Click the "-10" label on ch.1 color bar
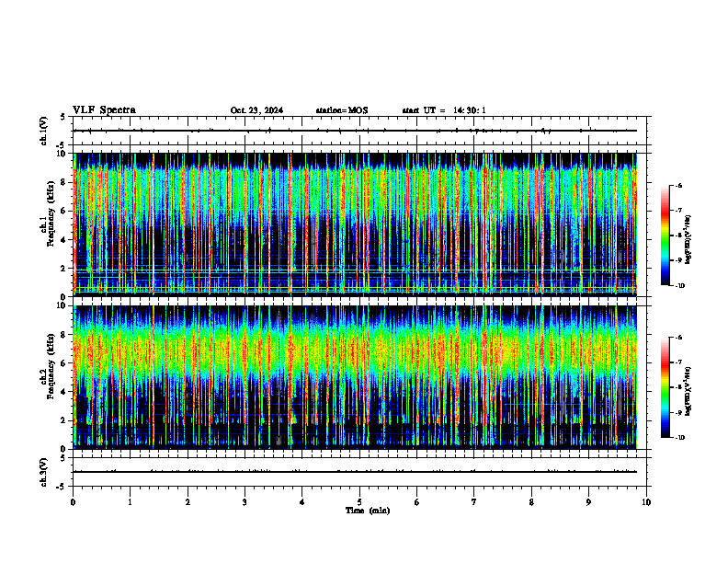This screenshot has height=563, width=728. [679, 286]
